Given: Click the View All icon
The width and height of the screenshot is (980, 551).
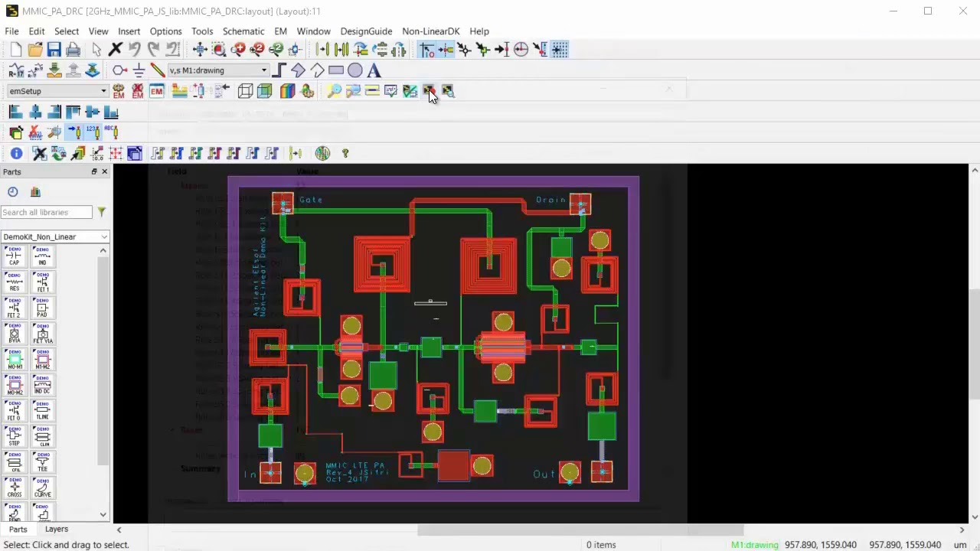Looking at the screenshot, I should [200, 50].
